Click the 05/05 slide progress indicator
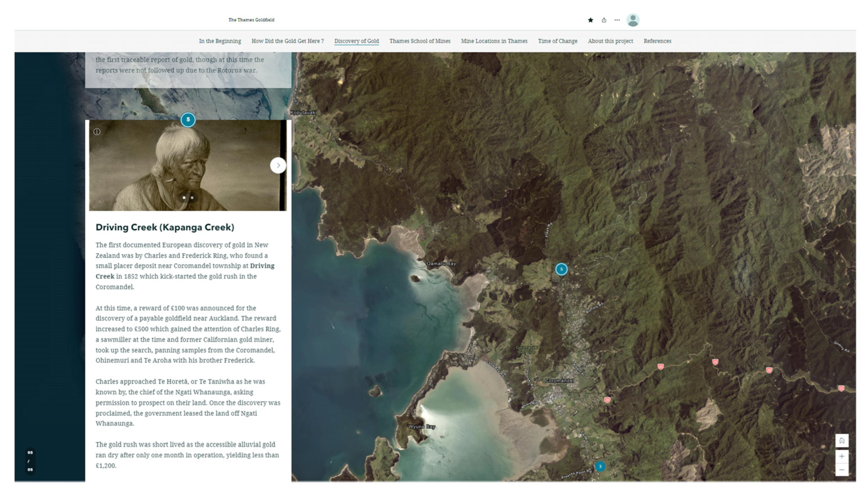This screenshot has width=868, height=495. (x=30, y=461)
